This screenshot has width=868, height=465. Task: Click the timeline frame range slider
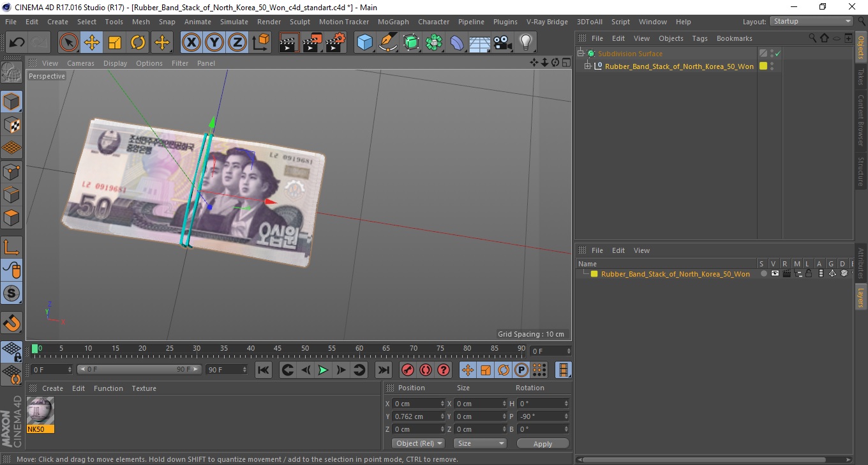139,370
